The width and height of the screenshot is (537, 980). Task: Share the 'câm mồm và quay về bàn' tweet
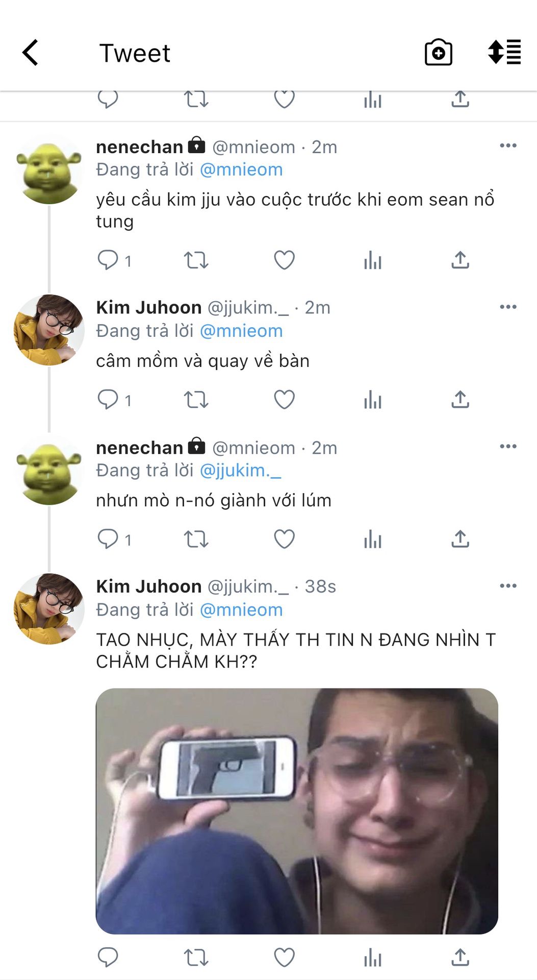pyautogui.click(x=460, y=400)
